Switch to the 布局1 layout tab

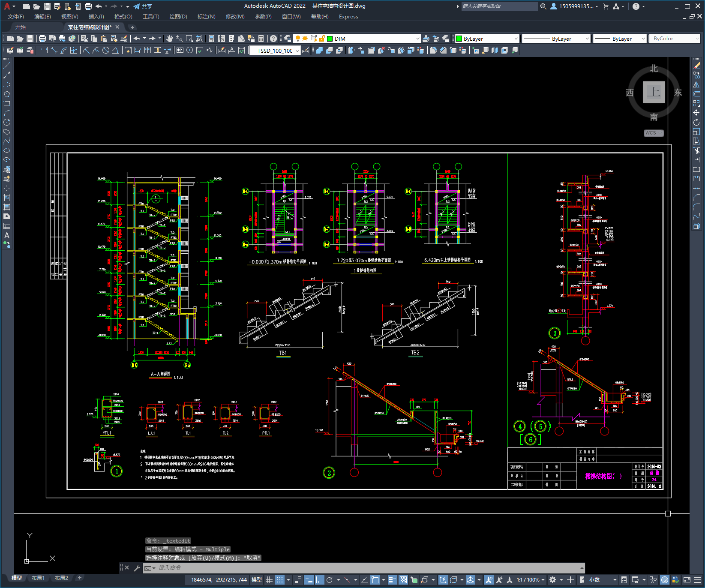click(38, 578)
